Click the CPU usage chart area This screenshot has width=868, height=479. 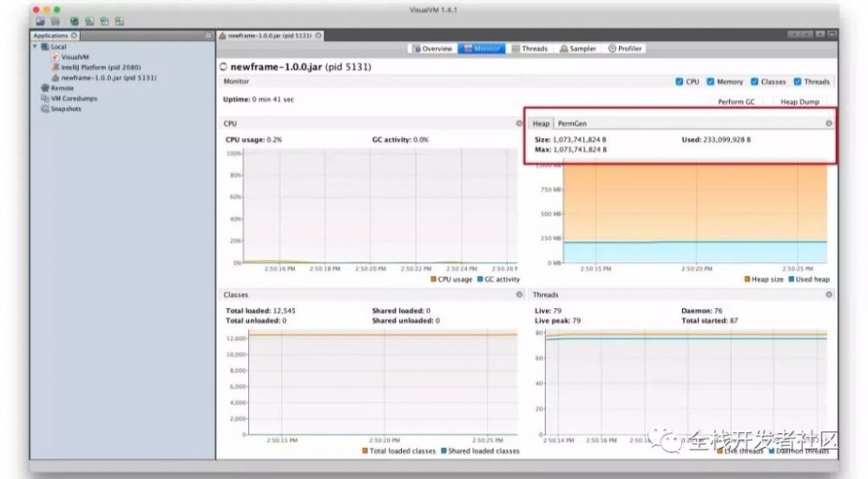(x=380, y=207)
